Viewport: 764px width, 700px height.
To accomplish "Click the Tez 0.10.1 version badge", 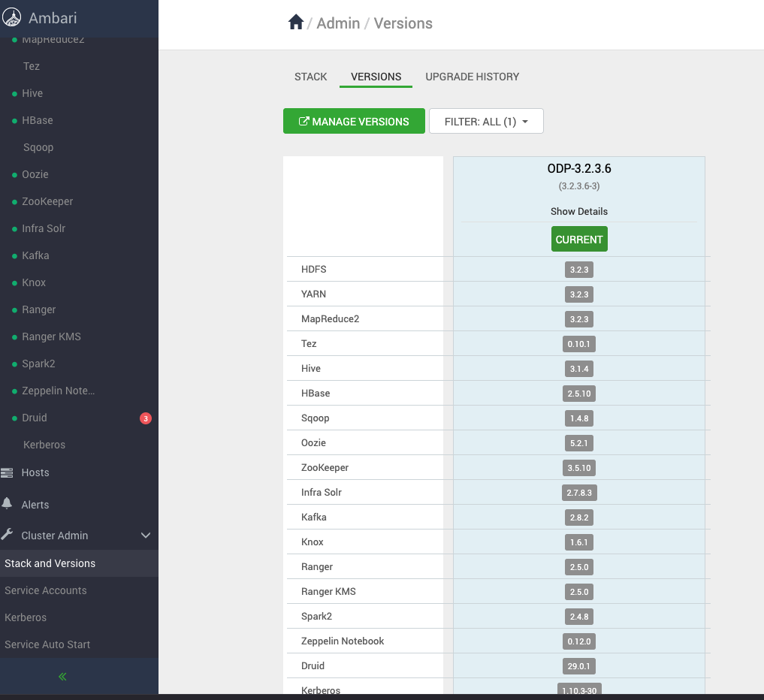I will pos(579,345).
